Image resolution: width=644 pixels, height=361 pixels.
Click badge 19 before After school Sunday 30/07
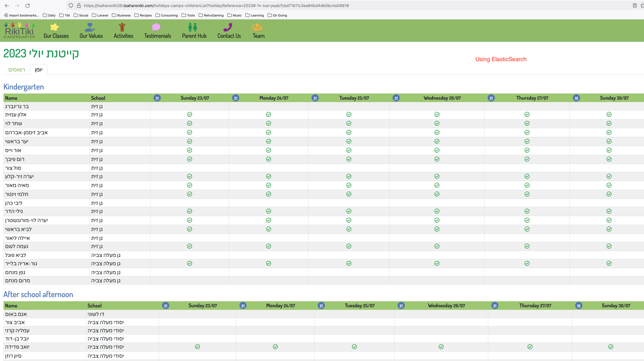[x=578, y=306]
